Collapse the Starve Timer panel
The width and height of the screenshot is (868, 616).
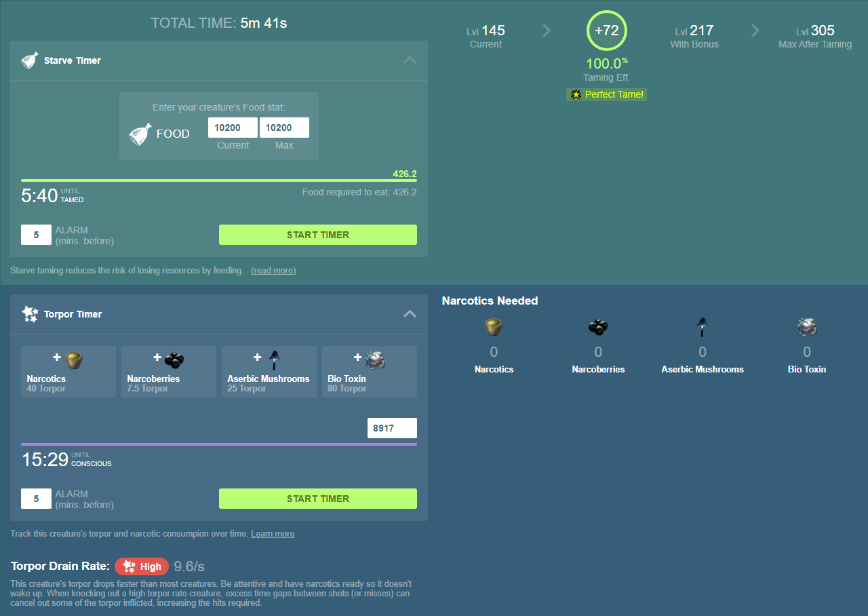[410, 60]
